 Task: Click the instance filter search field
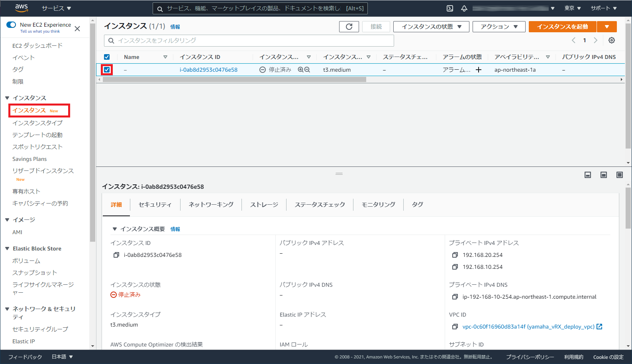(x=249, y=41)
